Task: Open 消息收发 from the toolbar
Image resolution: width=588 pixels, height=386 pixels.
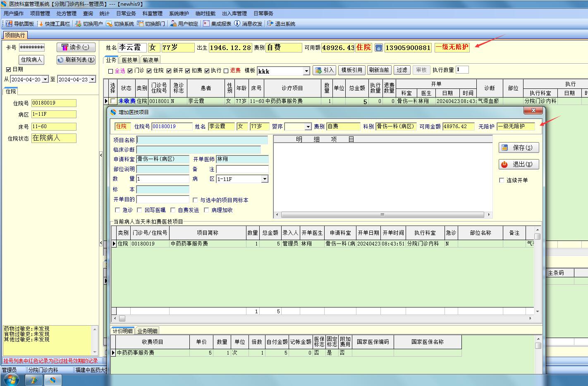Action: coord(249,24)
